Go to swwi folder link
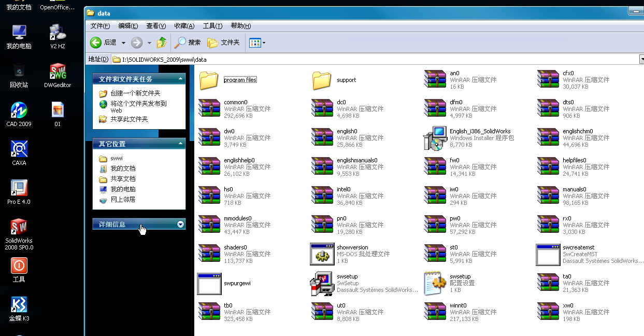Screen dimensions: 644x336 (117, 158)
